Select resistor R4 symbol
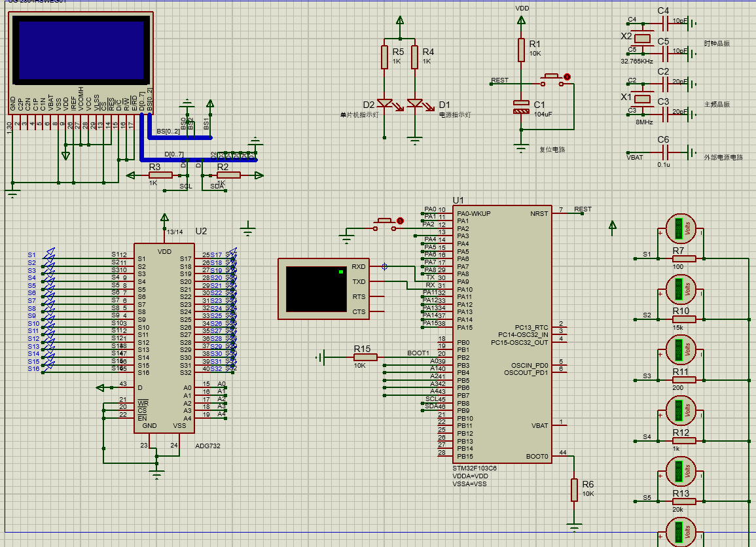Image resolution: width=756 pixels, height=547 pixels. pyautogui.click(x=414, y=58)
